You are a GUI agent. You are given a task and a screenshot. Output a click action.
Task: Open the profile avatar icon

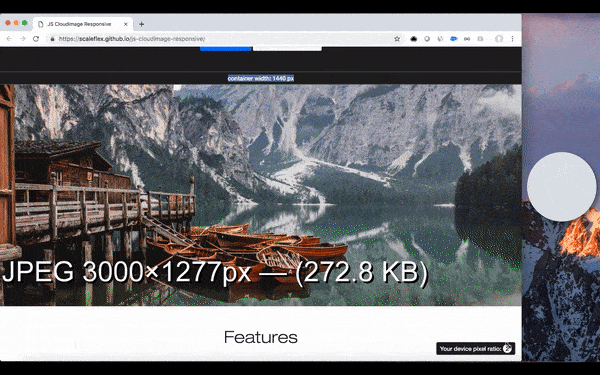coord(499,39)
